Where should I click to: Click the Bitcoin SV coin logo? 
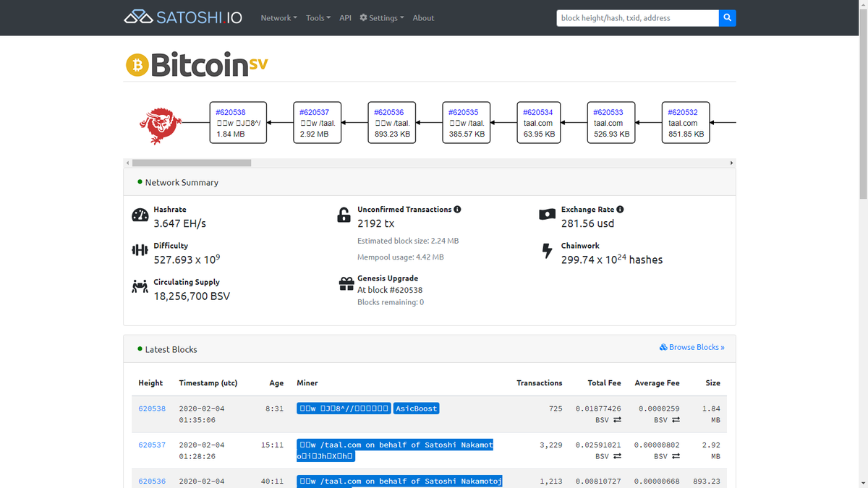197,65
